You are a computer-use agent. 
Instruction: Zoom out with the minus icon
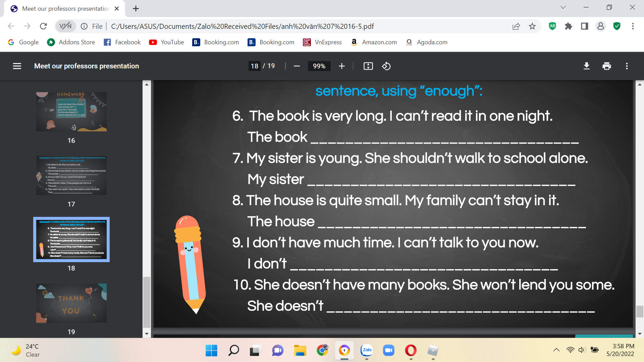[x=297, y=66]
